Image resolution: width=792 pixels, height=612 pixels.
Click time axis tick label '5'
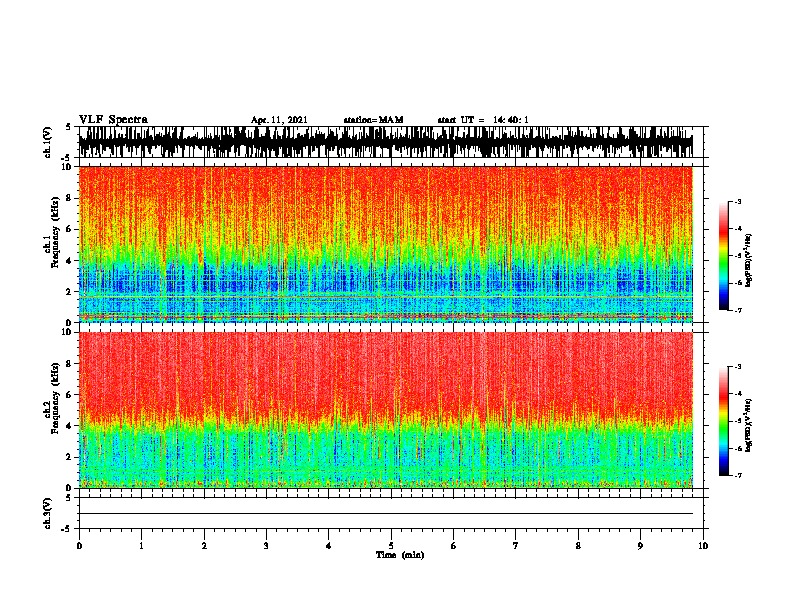[x=391, y=546]
